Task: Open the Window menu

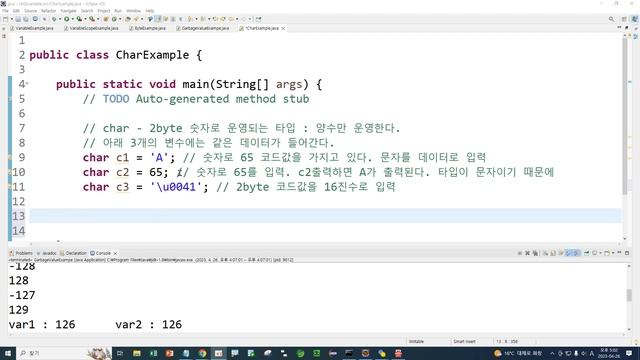Action: (x=133, y=11)
